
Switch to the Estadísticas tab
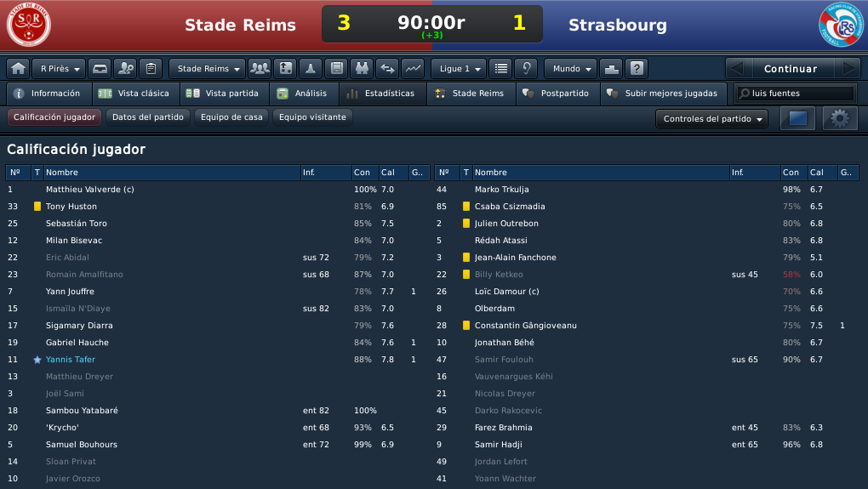click(x=383, y=94)
